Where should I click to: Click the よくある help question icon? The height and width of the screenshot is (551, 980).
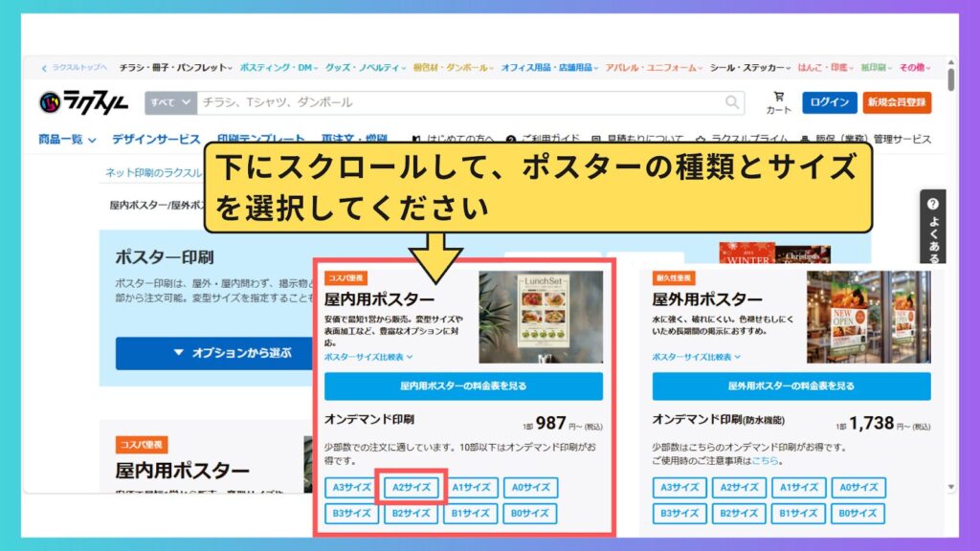933,205
